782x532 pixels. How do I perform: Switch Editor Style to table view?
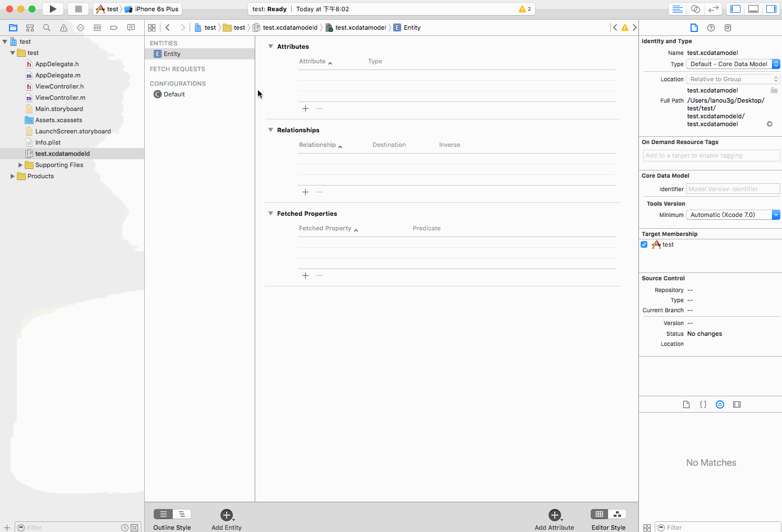pos(600,514)
